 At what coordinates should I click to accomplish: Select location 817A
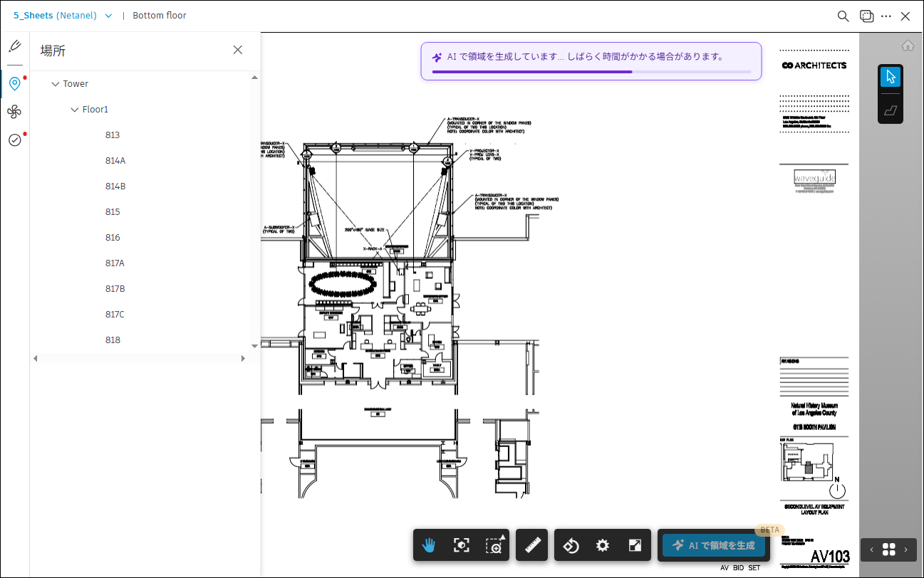(x=115, y=263)
